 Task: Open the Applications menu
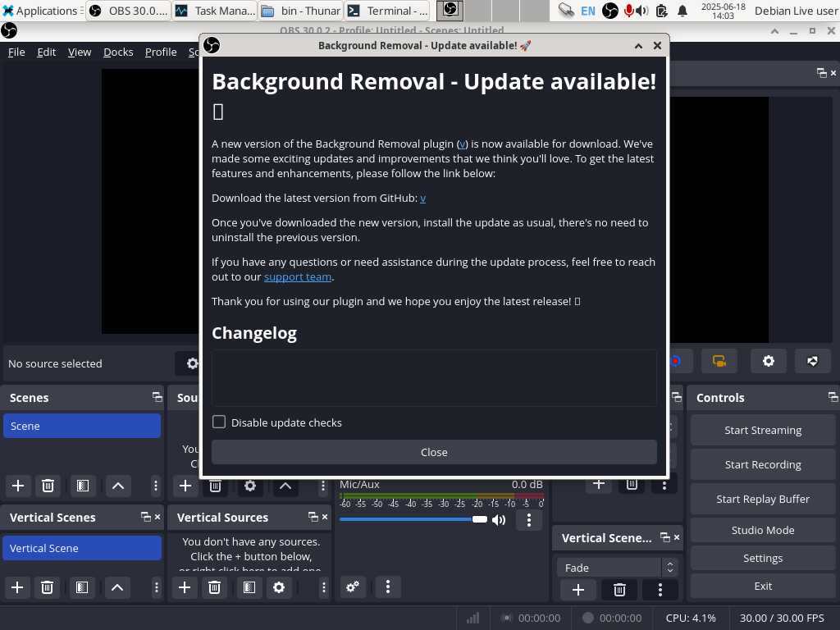tap(41, 11)
